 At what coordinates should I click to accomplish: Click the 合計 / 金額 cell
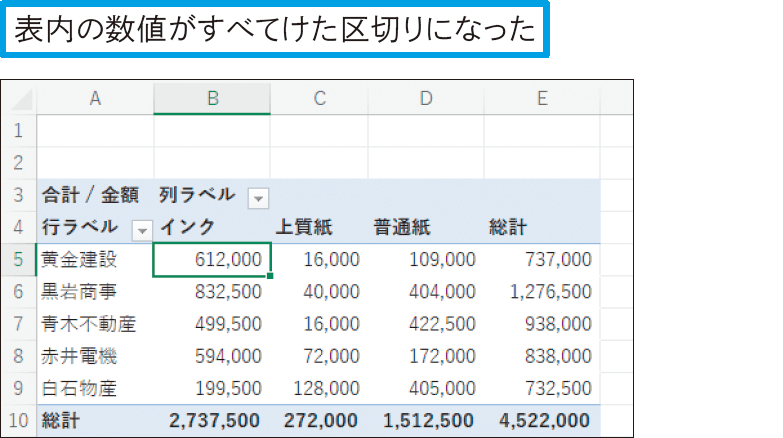pyautogui.click(x=95, y=195)
